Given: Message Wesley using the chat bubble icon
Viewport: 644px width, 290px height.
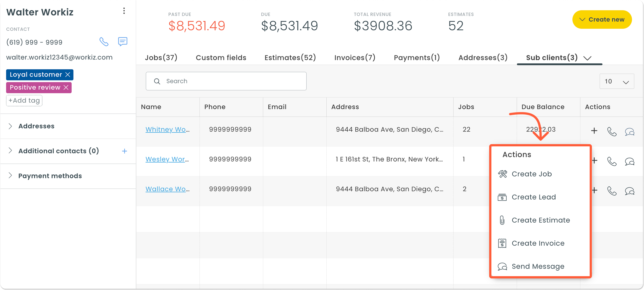Looking at the screenshot, I should [x=630, y=161].
